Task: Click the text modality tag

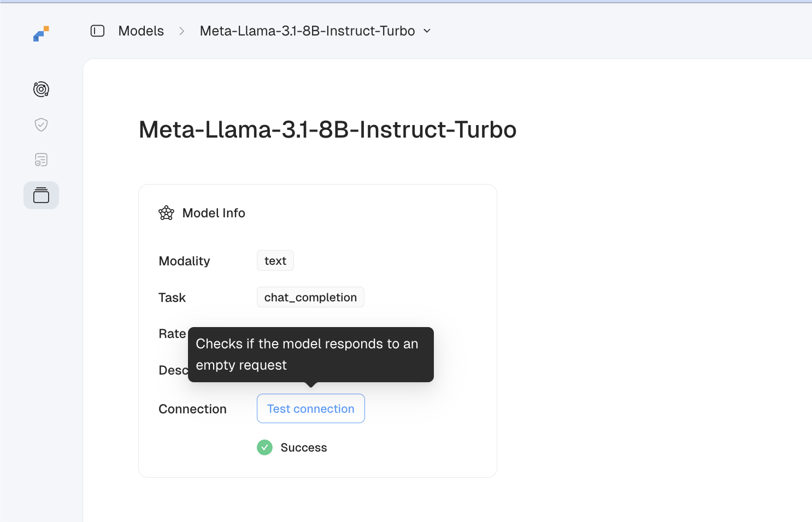Action: click(x=275, y=260)
